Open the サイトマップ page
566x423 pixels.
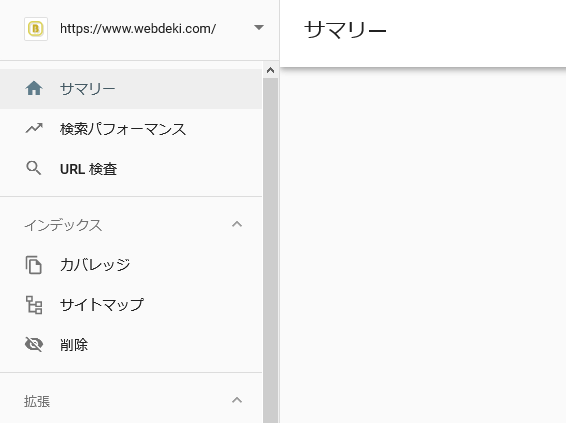point(131,305)
